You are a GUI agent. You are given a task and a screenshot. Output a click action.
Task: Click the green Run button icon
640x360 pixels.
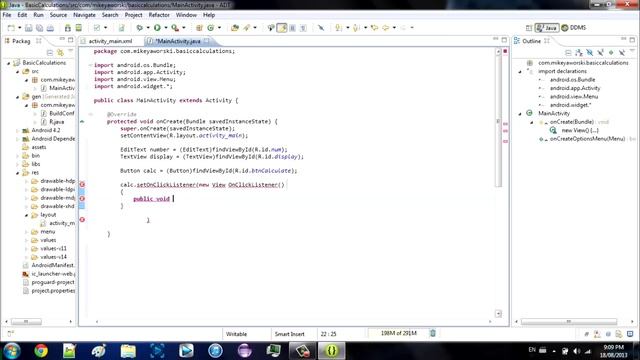(x=157, y=28)
